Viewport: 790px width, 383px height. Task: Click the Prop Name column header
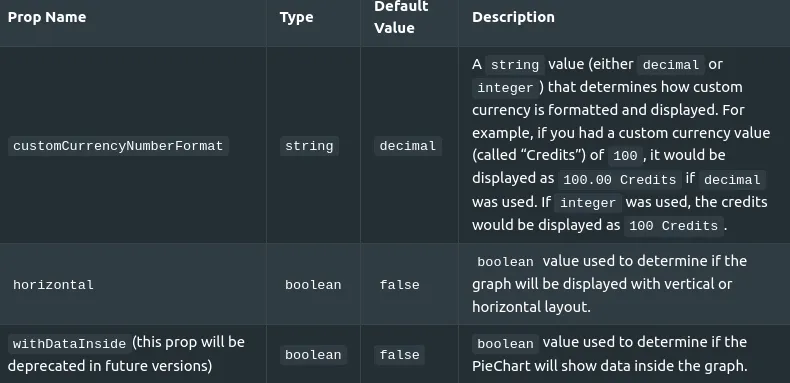(x=47, y=17)
